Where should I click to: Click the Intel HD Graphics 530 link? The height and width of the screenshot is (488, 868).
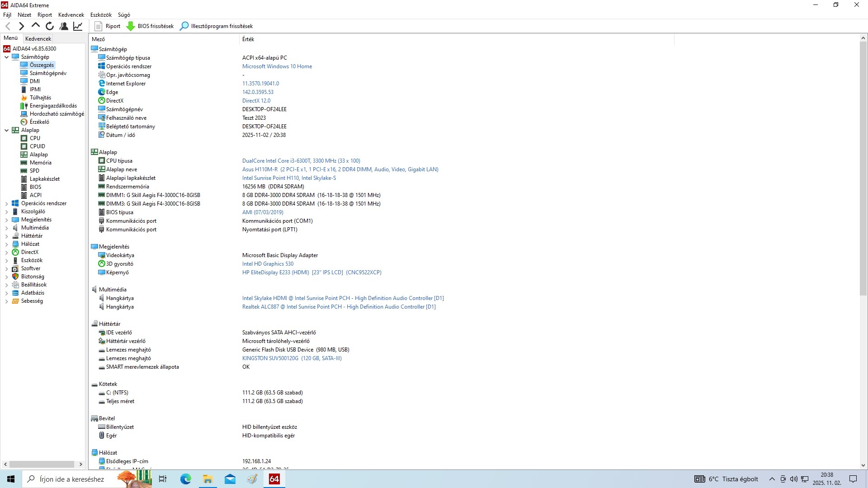[x=268, y=264]
